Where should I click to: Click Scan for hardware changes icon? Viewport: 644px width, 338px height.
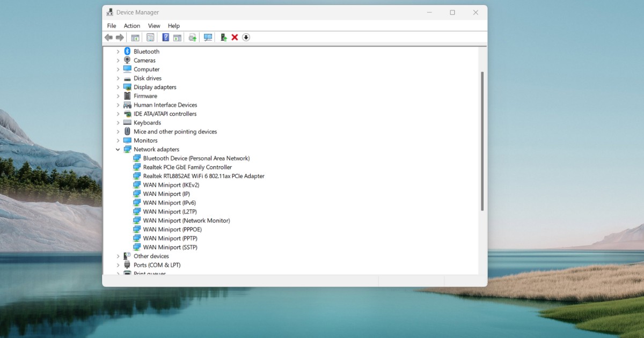208,38
